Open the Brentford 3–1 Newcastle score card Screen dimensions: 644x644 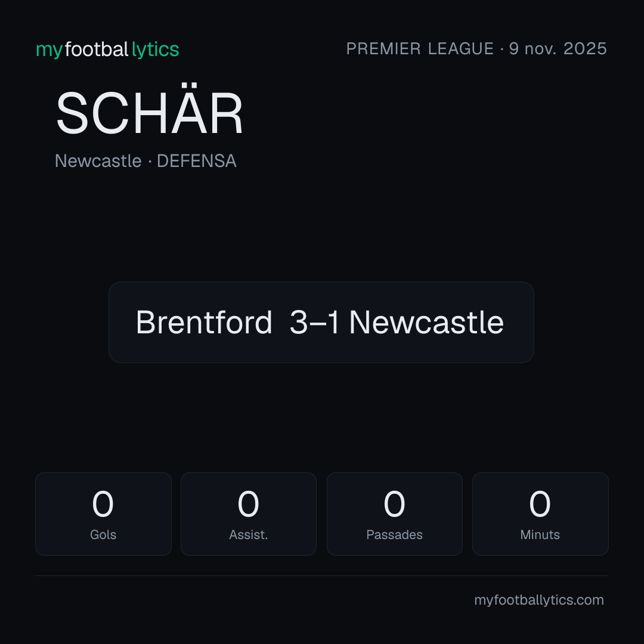(321, 323)
